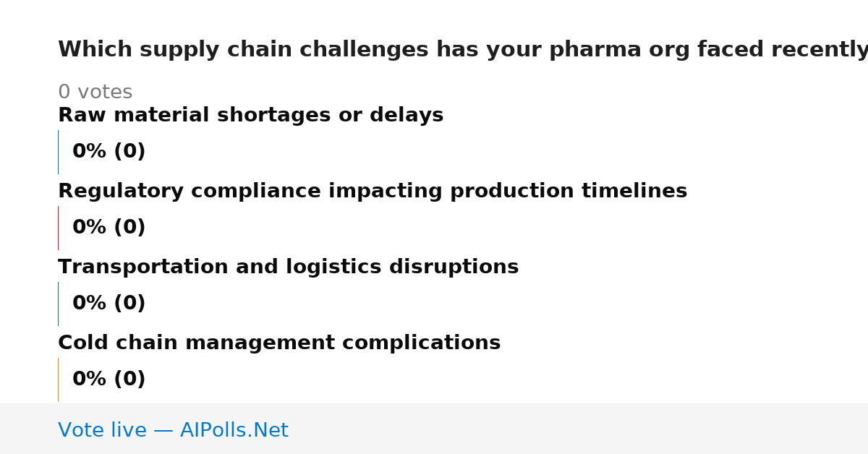Image resolution: width=868 pixels, height=454 pixels.
Task: Click the red result bar for regulatory compliance
Action: coord(58,228)
